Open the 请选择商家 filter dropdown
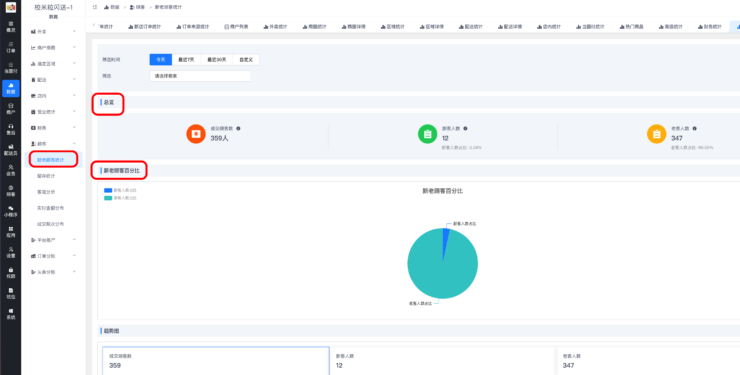 coord(200,76)
